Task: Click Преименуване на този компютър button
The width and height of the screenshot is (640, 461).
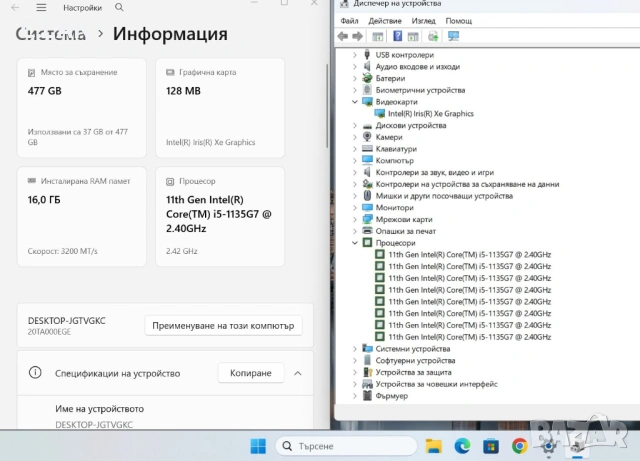Action: (223, 326)
